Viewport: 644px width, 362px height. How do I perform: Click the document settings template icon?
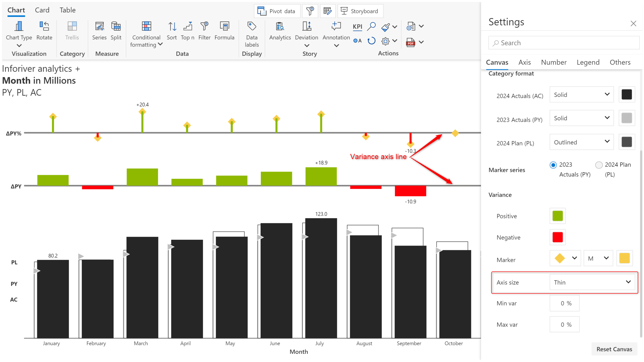[x=411, y=26]
